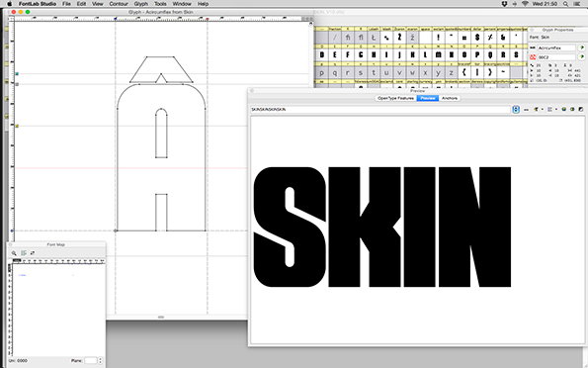This screenshot has height=368, width=588.
Task: Open the Help menu
Action: click(x=203, y=4)
